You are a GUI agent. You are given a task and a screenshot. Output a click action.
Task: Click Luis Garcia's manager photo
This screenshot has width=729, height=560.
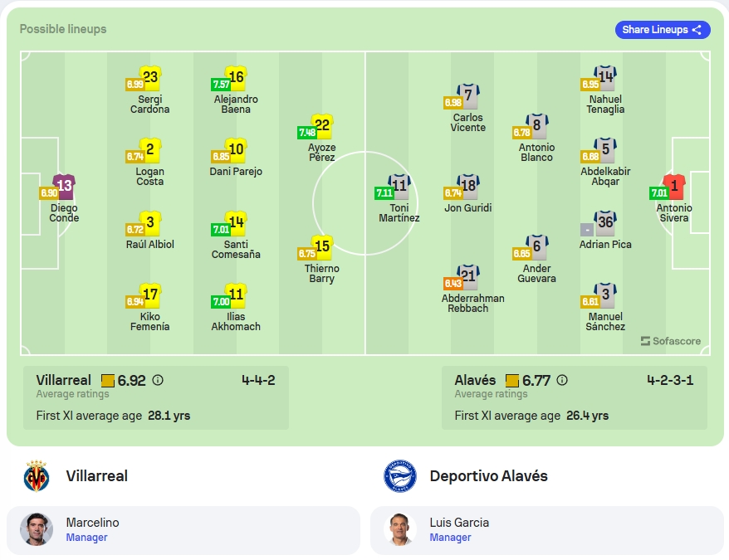(400, 528)
